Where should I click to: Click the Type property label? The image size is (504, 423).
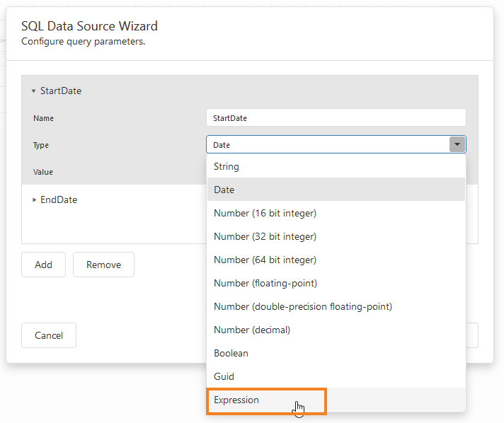pos(41,145)
